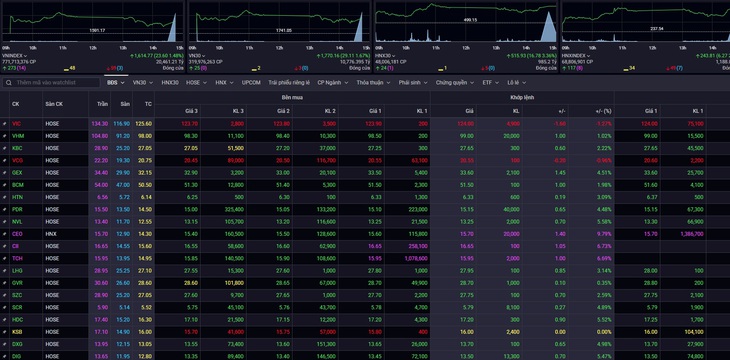Image resolution: width=730 pixels, height=360 pixels.
Task: Expand the Chứng quyền dropdown
Action: click(455, 82)
